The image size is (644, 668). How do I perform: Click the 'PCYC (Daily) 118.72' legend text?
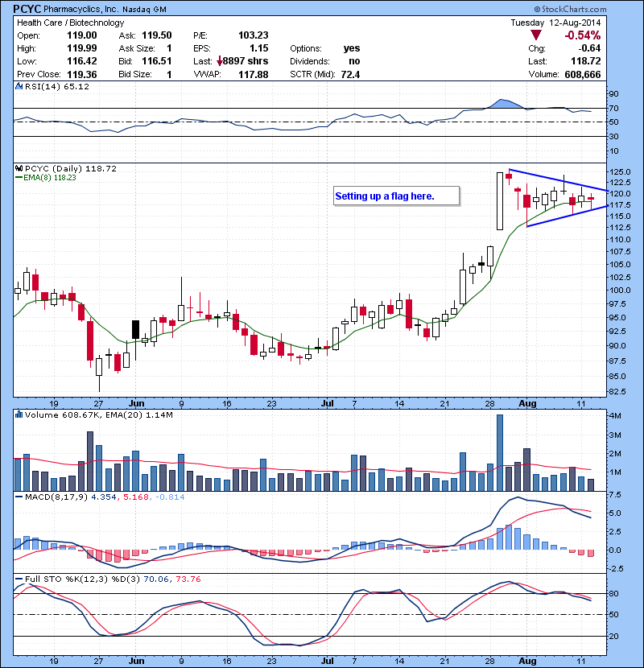[x=70, y=169]
